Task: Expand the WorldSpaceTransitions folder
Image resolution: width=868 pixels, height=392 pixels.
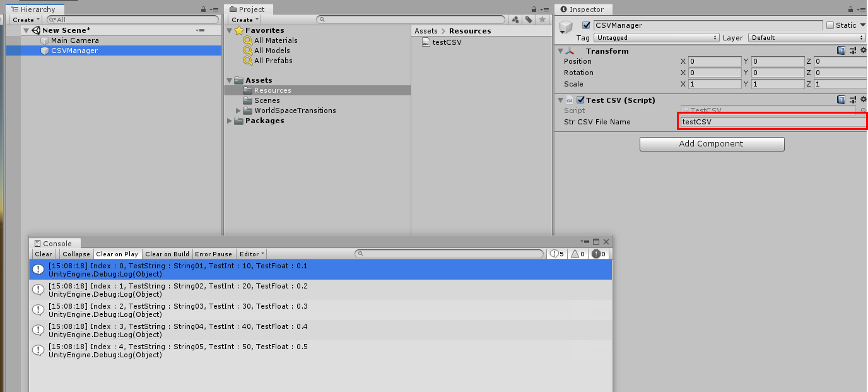Action: [x=238, y=110]
